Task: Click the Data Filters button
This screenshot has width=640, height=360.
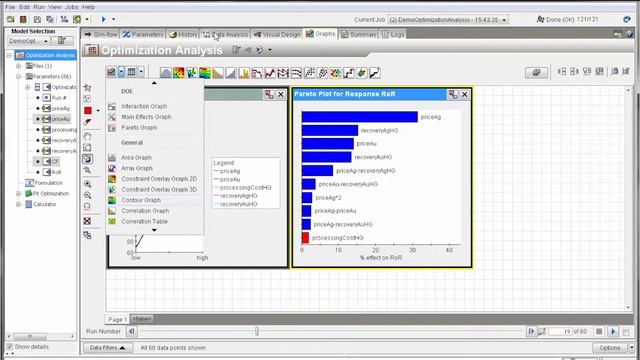Action: 107,348
